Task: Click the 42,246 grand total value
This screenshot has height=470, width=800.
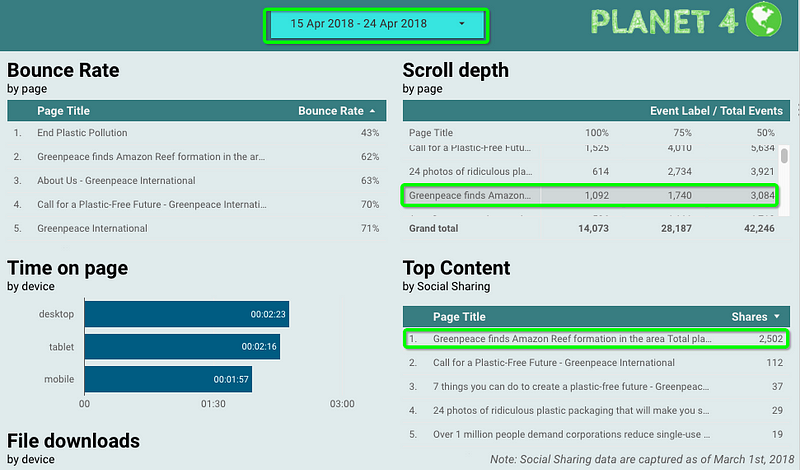Action: coord(759,229)
